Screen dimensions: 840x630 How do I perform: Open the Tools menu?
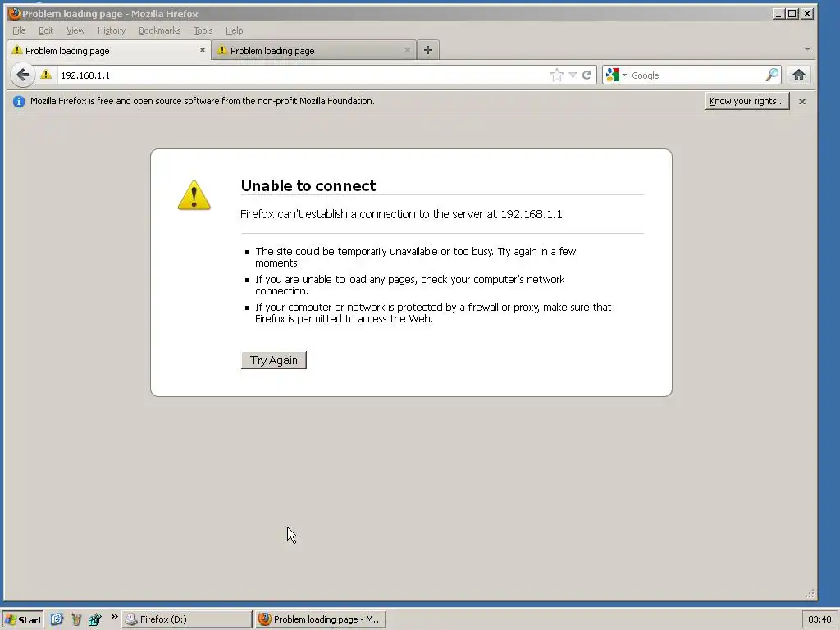click(203, 30)
